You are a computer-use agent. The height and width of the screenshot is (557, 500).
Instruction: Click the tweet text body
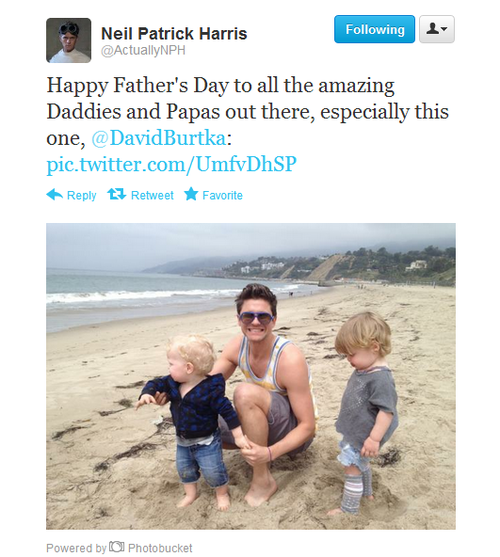point(248,124)
